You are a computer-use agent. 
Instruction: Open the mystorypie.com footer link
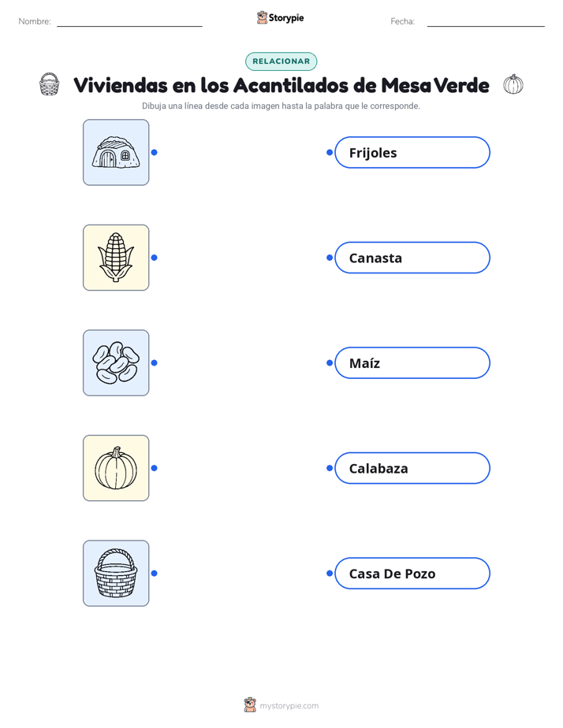(289, 706)
